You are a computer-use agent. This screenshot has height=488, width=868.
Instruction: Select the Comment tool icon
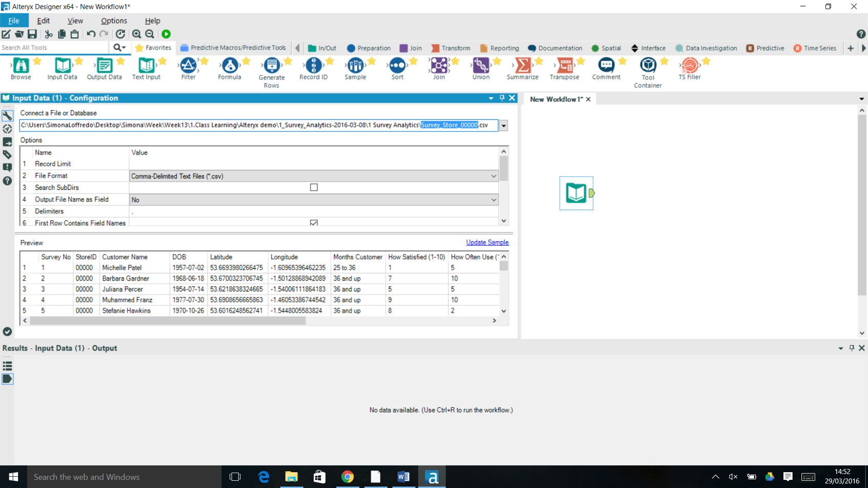[606, 65]
